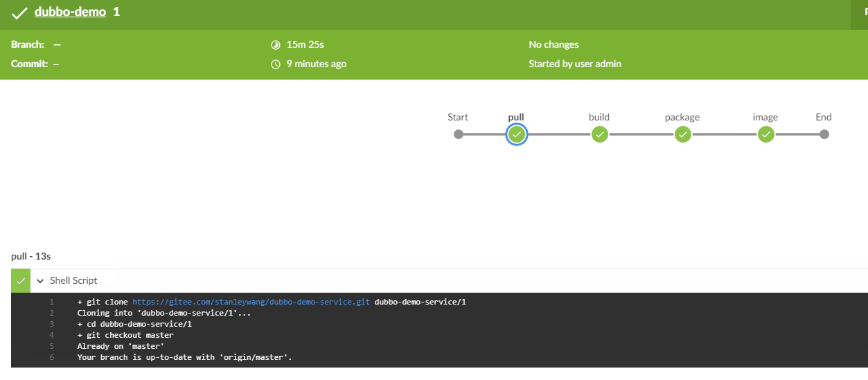This screenshot has height=380, width=868.
Task: Open the gitee dubbo-demo-service.git URL
Action: (x=251, y=302)
